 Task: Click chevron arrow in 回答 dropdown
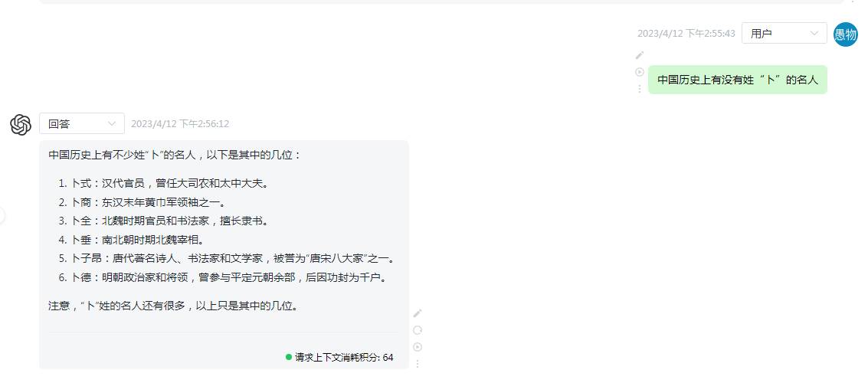[112, 123]
